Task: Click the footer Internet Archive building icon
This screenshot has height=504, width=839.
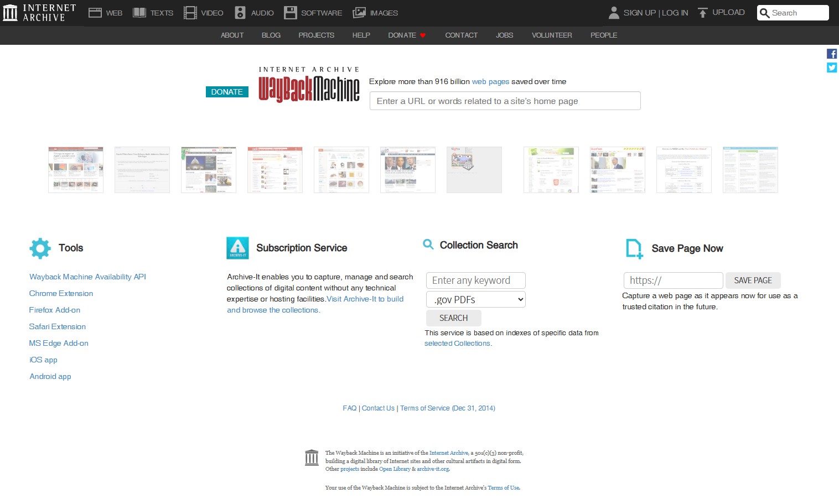Action: [x=312, y=458]
